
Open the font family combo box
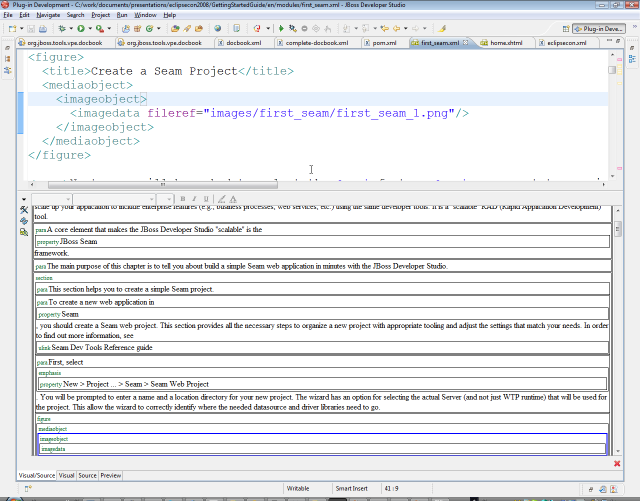click(114, 199)
